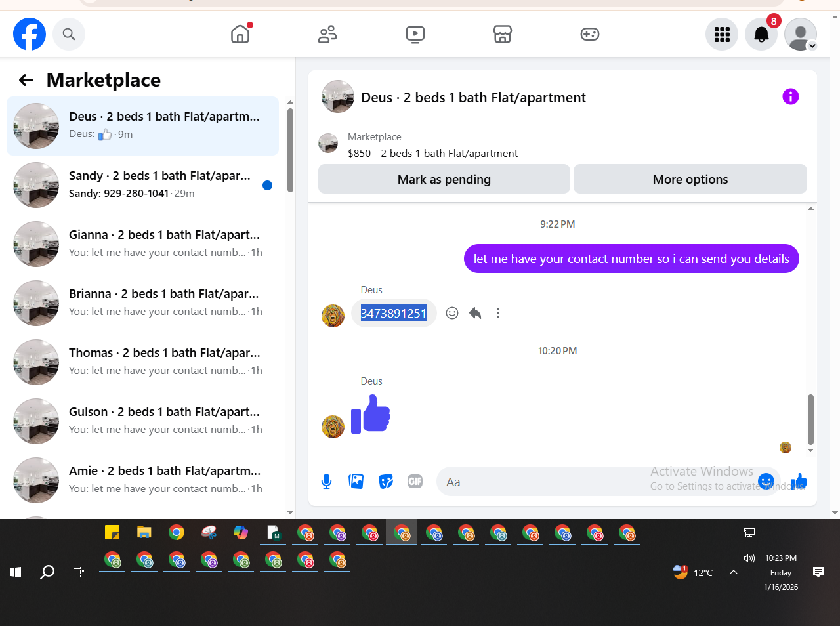Click the Marketplace heading in the sidebar

coord(104,80)
